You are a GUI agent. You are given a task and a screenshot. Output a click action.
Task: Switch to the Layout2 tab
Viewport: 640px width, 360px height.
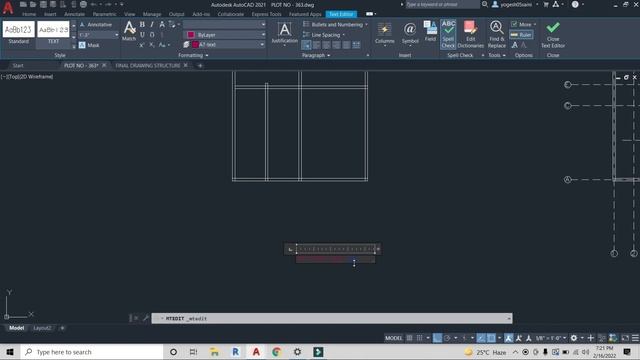(42, 328)
